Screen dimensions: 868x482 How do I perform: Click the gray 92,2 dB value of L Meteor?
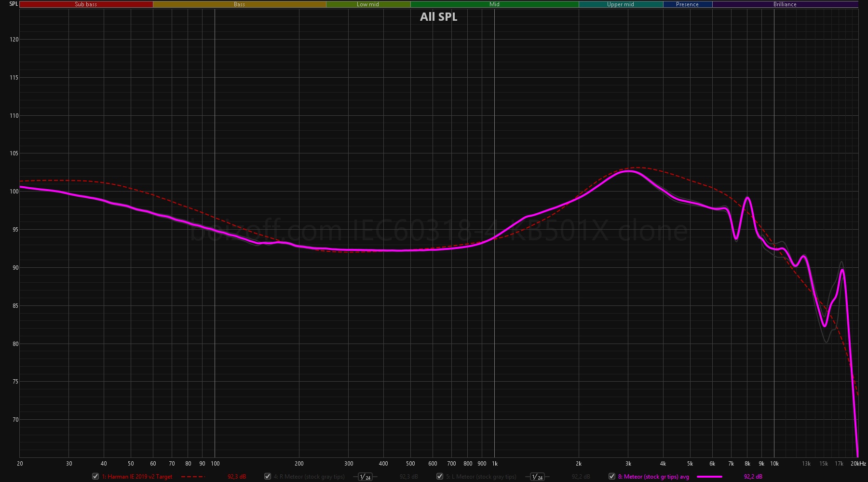pos(581,477)
